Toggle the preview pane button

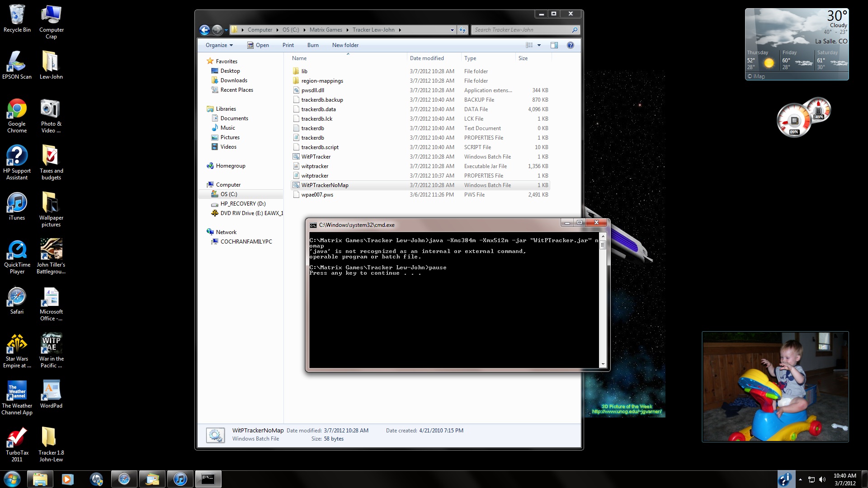point(554,45)
